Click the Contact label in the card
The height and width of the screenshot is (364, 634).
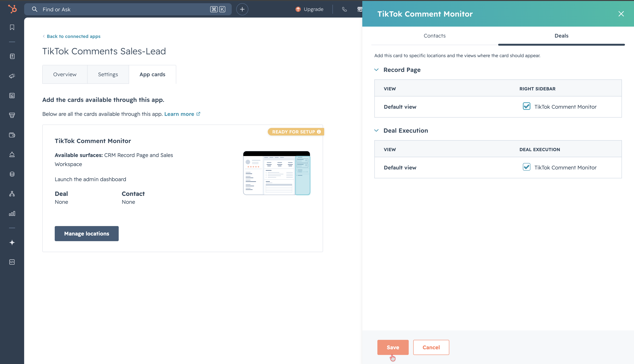pyautogui.click(x=133, y=194)
